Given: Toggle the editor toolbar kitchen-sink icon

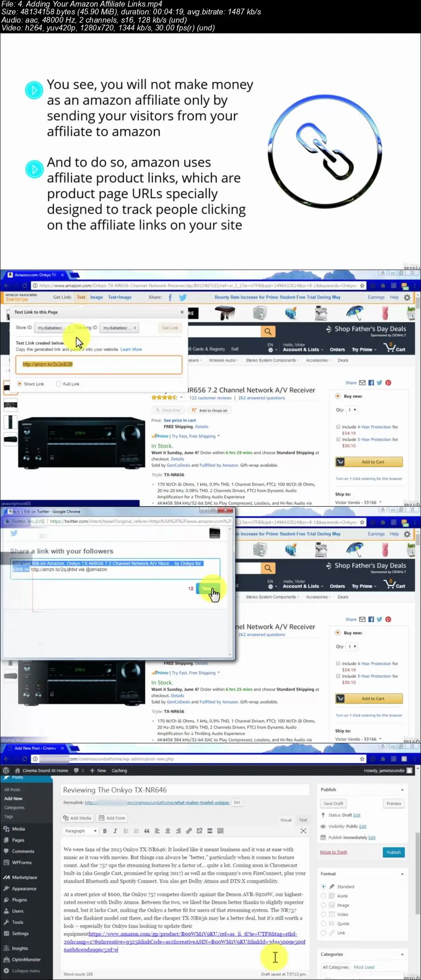Looking at the screenshot, I should [220, 831].
